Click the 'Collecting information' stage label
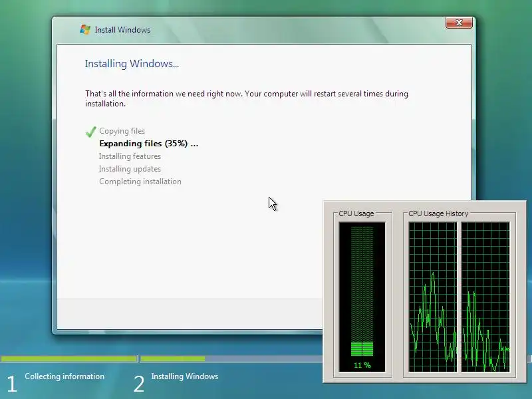The width and height of the screenshot is (532, 399). (x=65, y=376)
